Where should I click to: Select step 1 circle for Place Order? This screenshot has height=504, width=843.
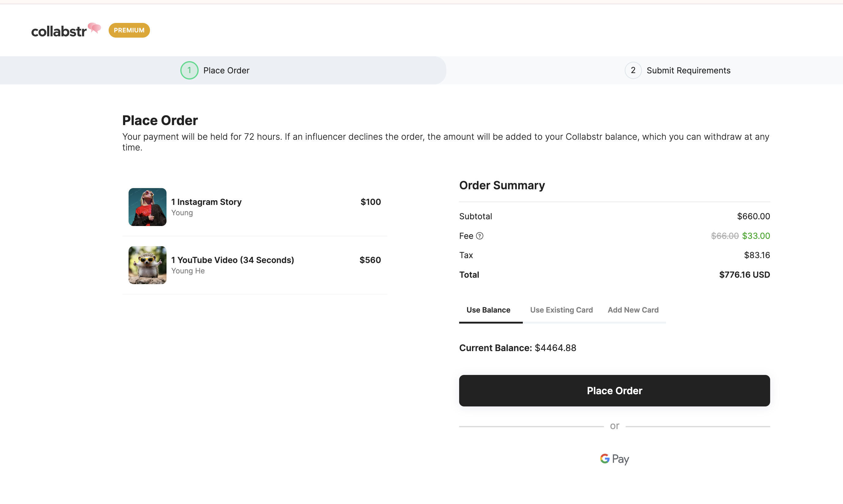[189, 70]
